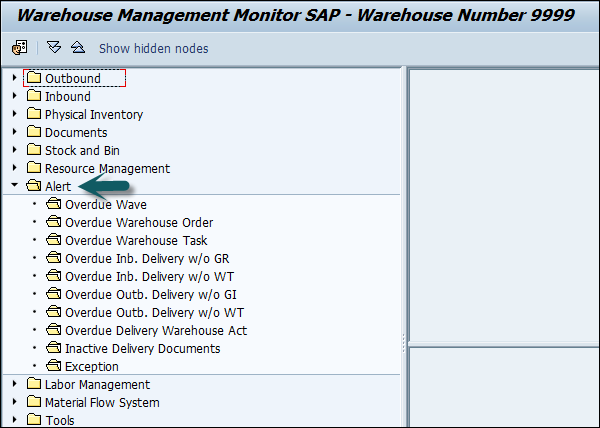Click the Outbound folder icon
The width and height of the screenshot is (600, 428).
pos(34,79)
